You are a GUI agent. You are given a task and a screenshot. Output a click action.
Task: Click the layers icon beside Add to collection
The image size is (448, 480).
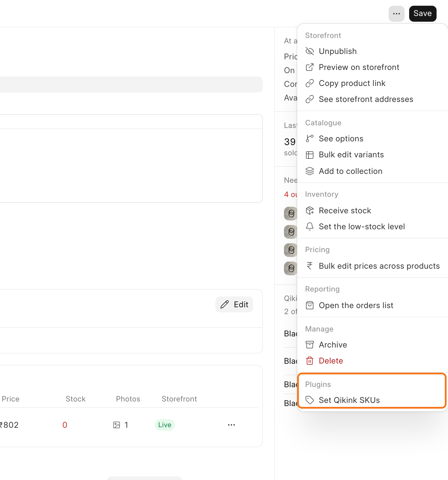tap(310, 171)
